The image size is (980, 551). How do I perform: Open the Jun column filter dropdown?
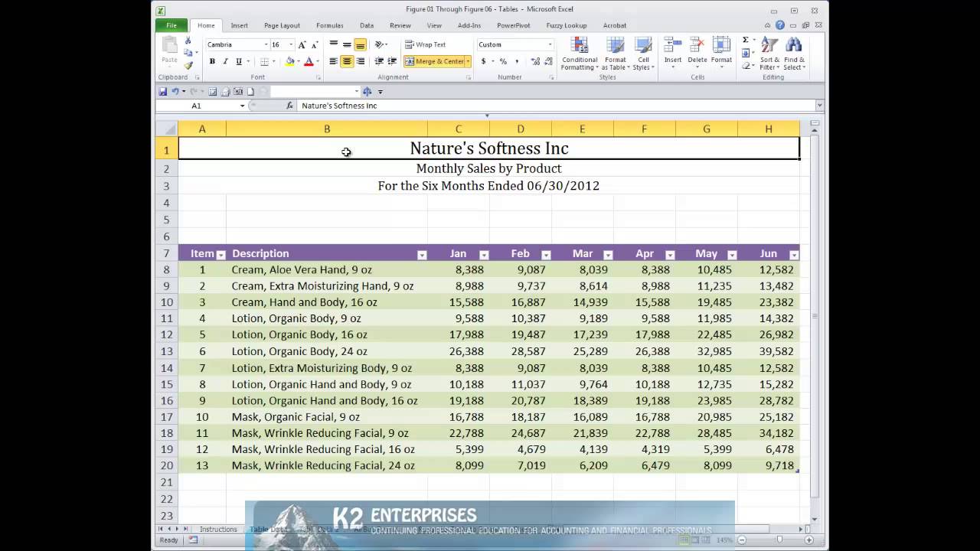794,255
